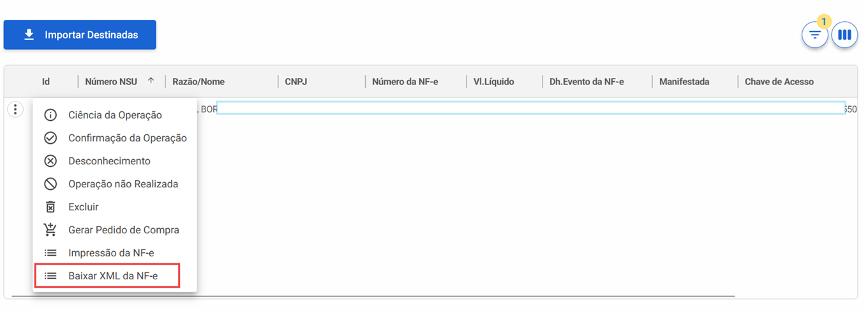This screenshot has width=868, height=310.
Task: Click download arrow icon on Importar Destinadas
Action: coord(29,35)
